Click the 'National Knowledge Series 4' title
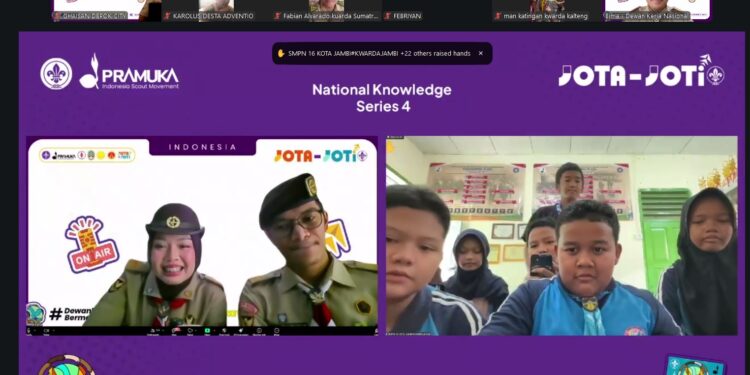 (x=382, y=98)
